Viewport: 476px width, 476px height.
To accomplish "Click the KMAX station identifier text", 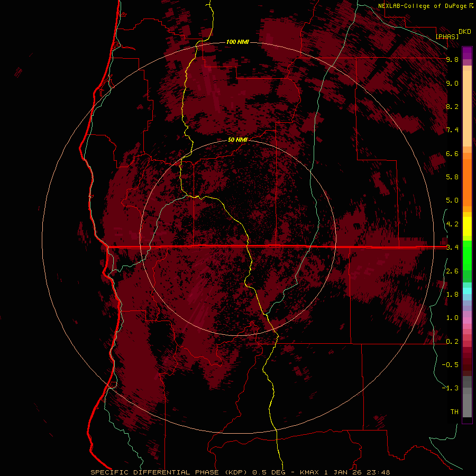I will tap(309, 472).
